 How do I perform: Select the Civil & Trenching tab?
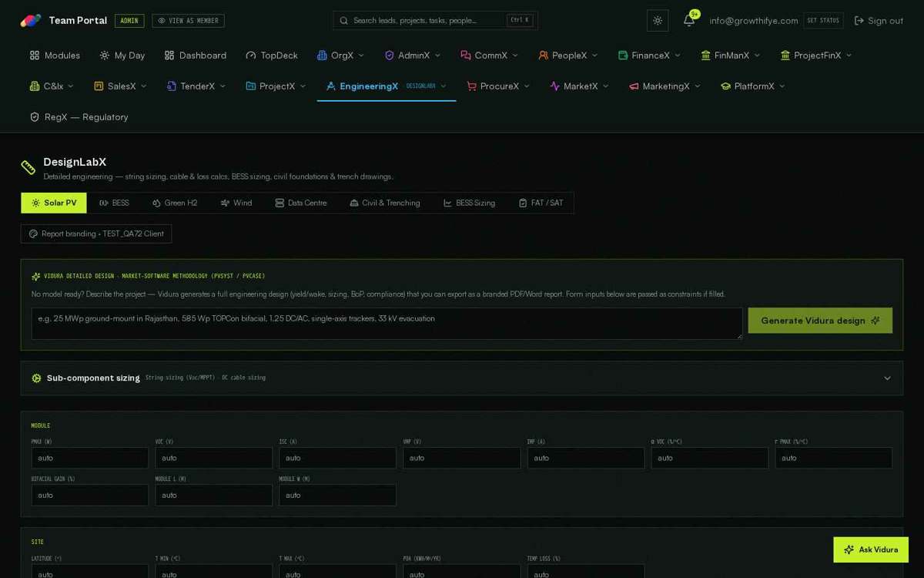point(385,203)
